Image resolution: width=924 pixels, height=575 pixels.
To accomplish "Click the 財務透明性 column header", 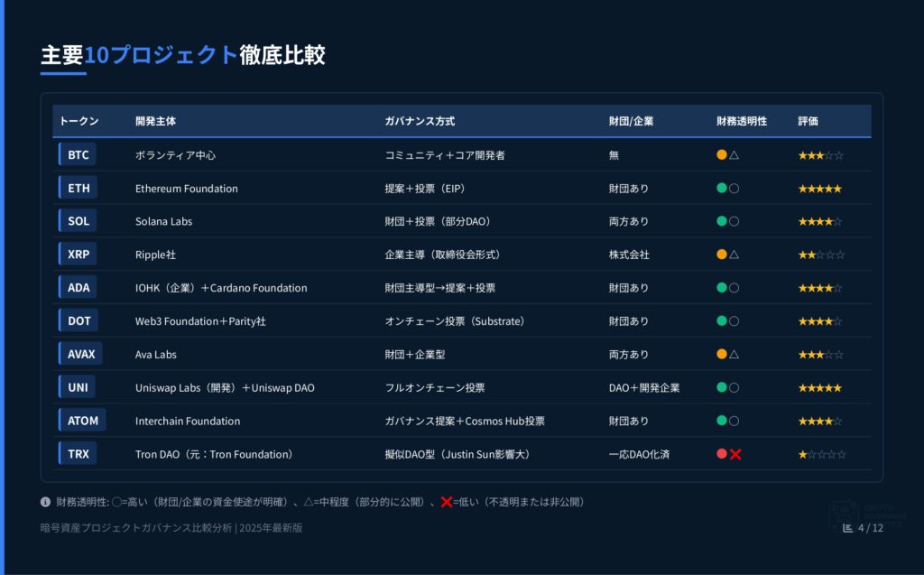I will click(742, 121).
